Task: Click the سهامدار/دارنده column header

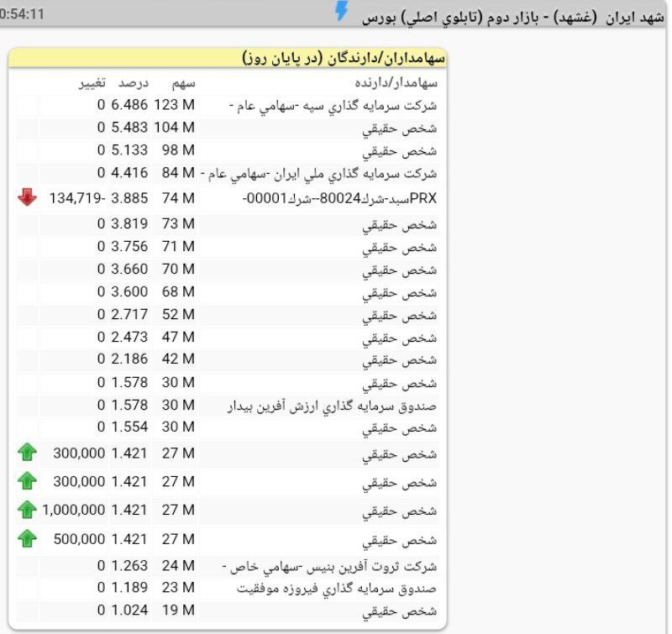Action: pos(396,82)
